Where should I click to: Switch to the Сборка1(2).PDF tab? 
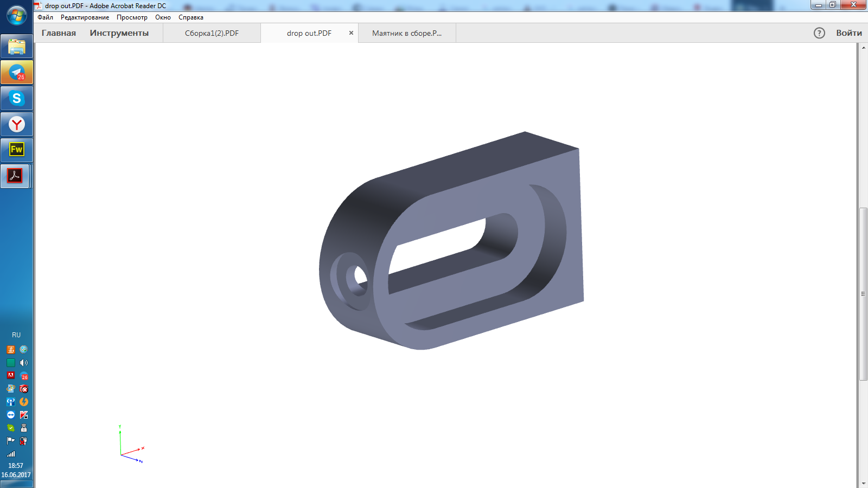pos(212,33)
